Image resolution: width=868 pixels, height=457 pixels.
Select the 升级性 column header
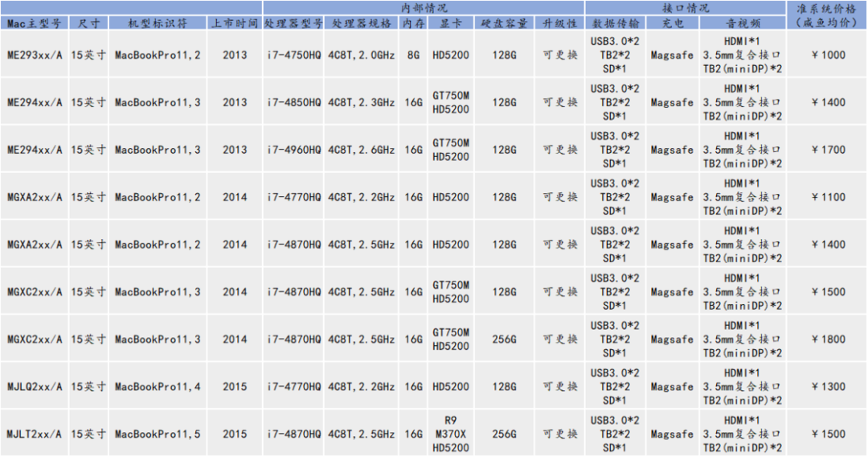point(559,23)
